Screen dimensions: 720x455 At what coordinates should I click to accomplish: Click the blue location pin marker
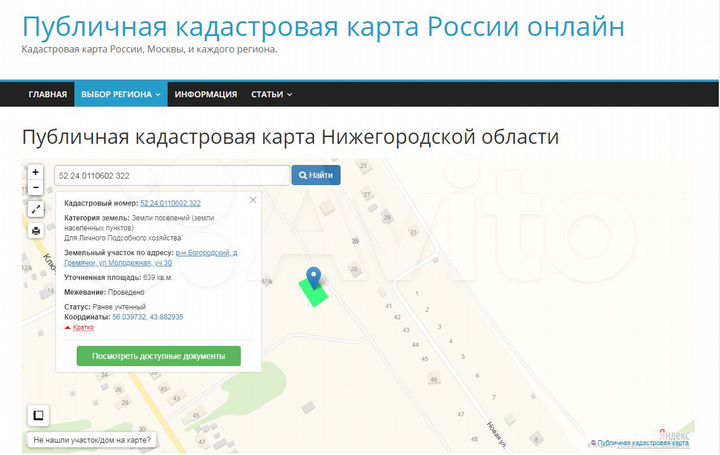point(314,277)
